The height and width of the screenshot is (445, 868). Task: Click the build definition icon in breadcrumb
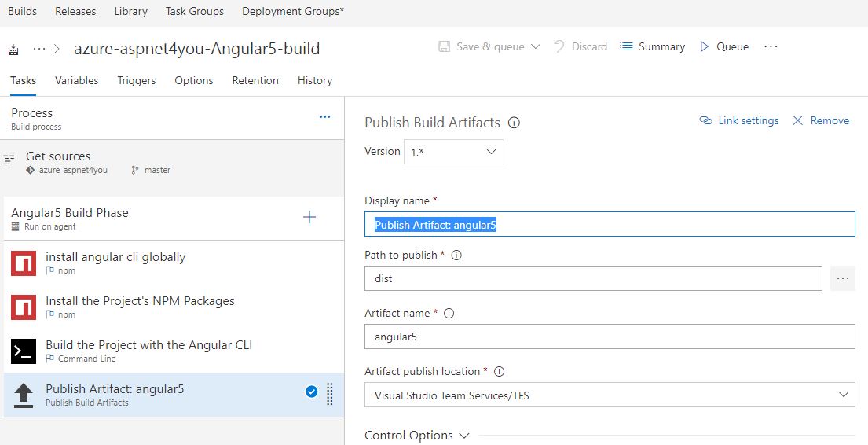click(14, 50)
